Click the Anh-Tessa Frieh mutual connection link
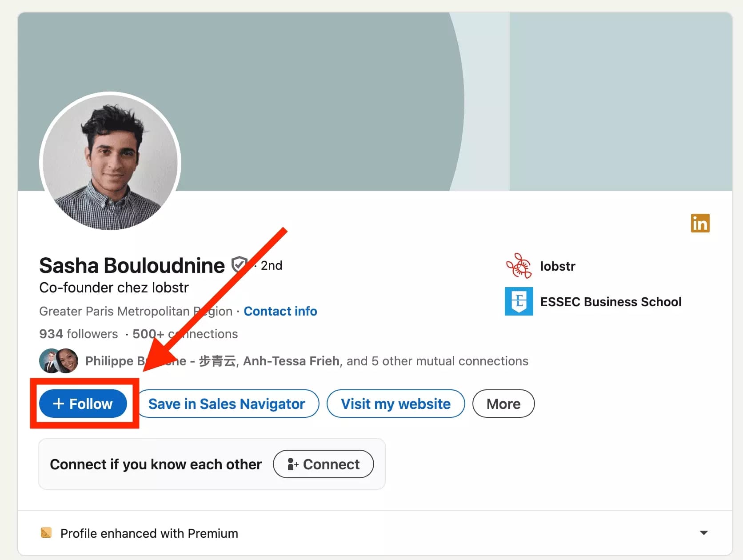This screenshot has width=743, height=560. [x=292, y=361]
